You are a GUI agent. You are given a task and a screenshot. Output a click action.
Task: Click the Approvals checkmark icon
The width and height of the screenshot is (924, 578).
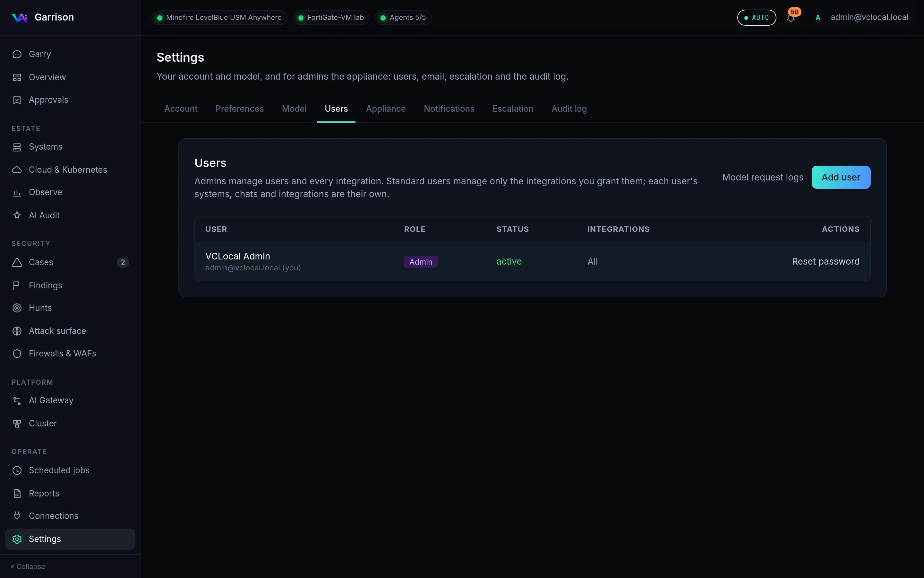click(17, 100)
